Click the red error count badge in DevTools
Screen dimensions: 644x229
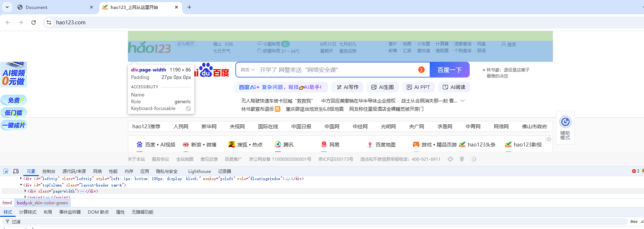pos(636,171)
